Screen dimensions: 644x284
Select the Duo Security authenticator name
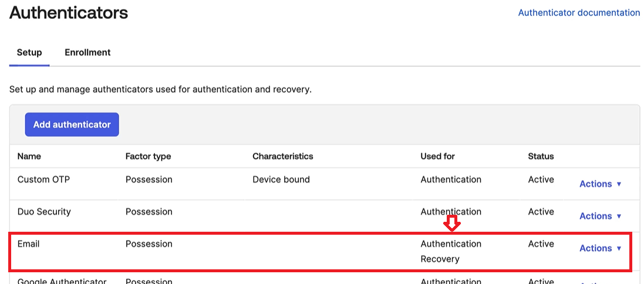click(44, 212)
